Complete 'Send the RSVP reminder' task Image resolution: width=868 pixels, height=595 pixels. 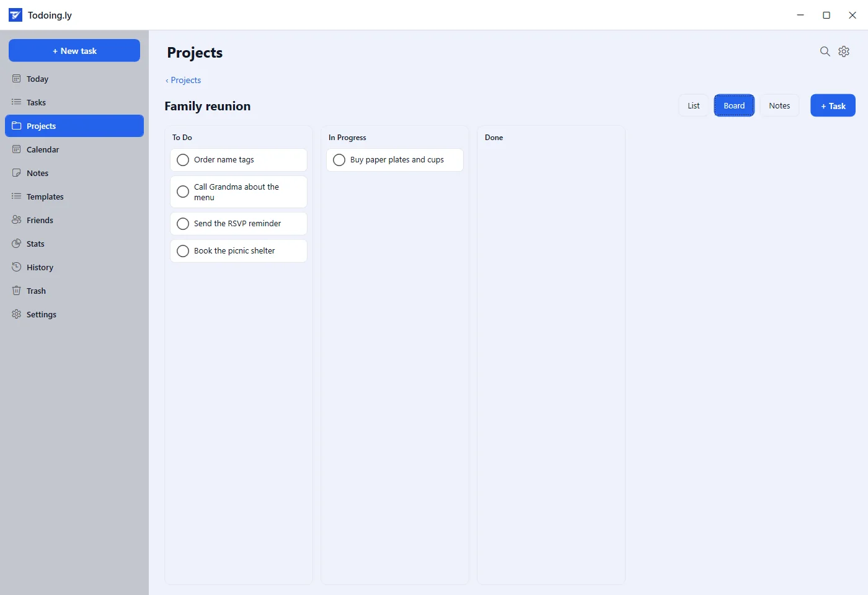183,224
